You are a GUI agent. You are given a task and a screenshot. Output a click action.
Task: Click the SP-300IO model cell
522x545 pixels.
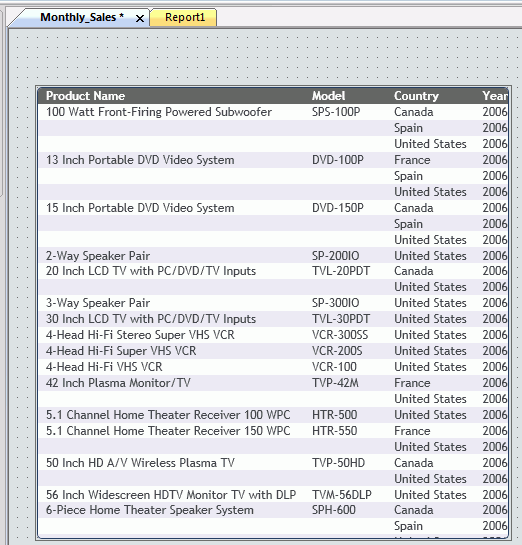tap(335, 303)
